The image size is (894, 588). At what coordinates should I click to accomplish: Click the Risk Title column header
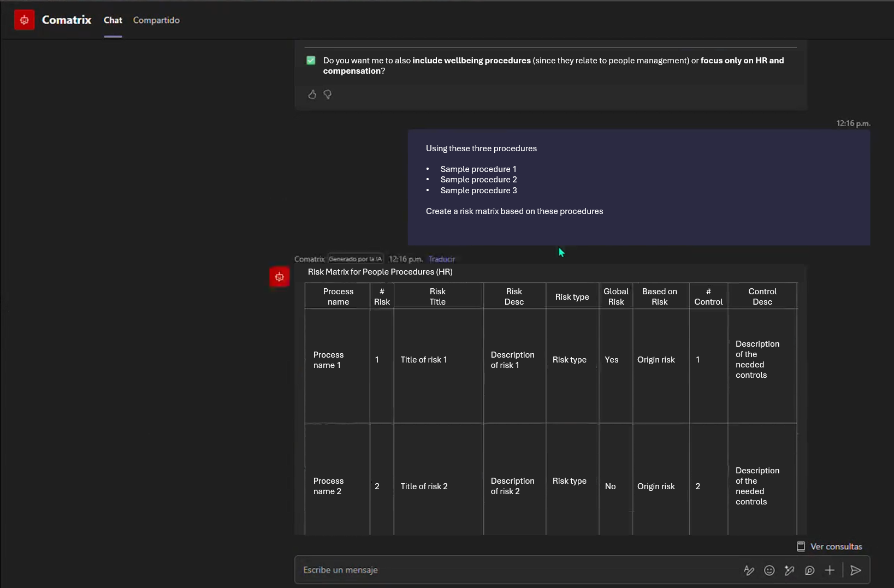click(437, 296)
